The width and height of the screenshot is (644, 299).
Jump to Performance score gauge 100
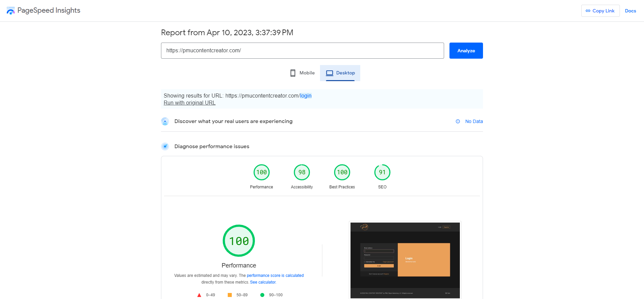pyautogui.click(x=261, y=172)
